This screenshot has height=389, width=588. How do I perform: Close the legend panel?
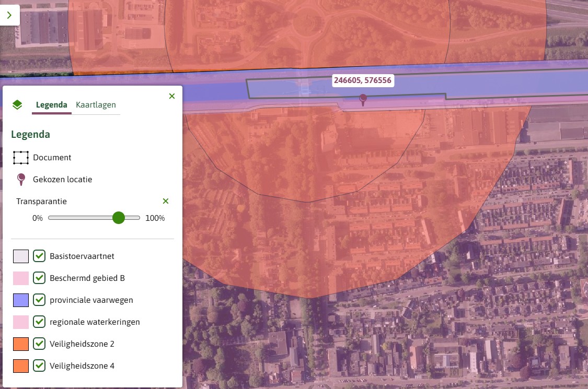tap(172, 96)
